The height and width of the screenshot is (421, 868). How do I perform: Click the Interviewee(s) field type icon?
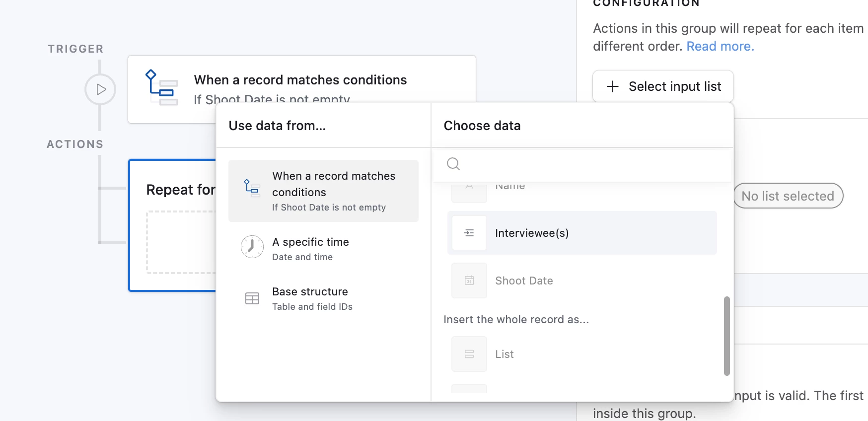[469, 233]
